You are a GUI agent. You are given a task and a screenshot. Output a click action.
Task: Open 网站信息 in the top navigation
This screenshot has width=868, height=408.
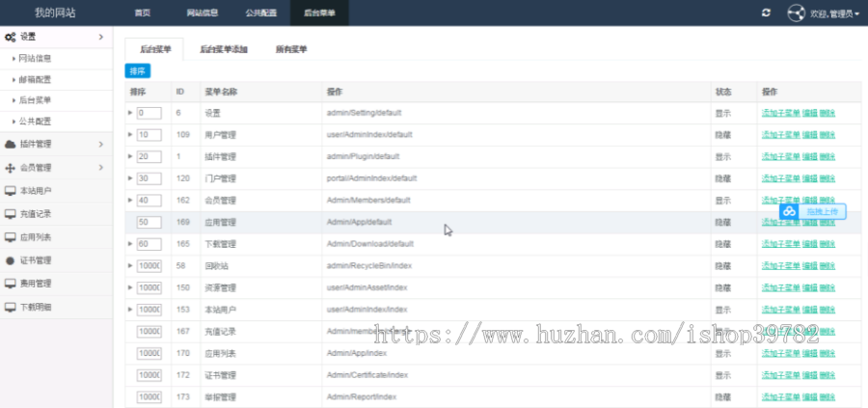tap(202, 14)
